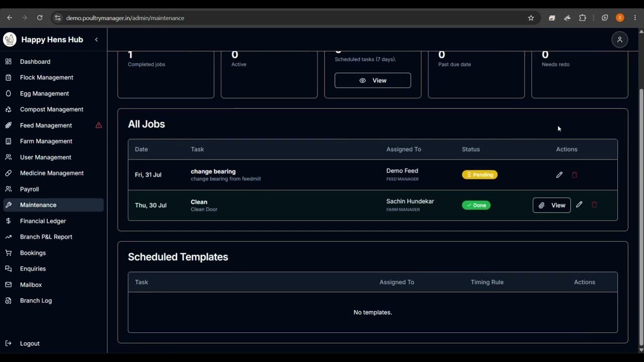Click the Done status badge
644x362 pixels.
tap(476, 205)
